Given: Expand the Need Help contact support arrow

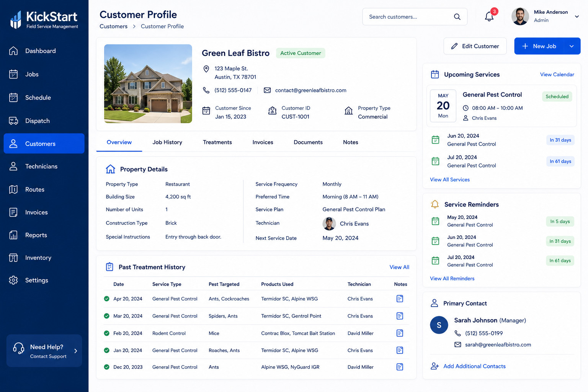Looking at the screenshot, I should 76,351.
